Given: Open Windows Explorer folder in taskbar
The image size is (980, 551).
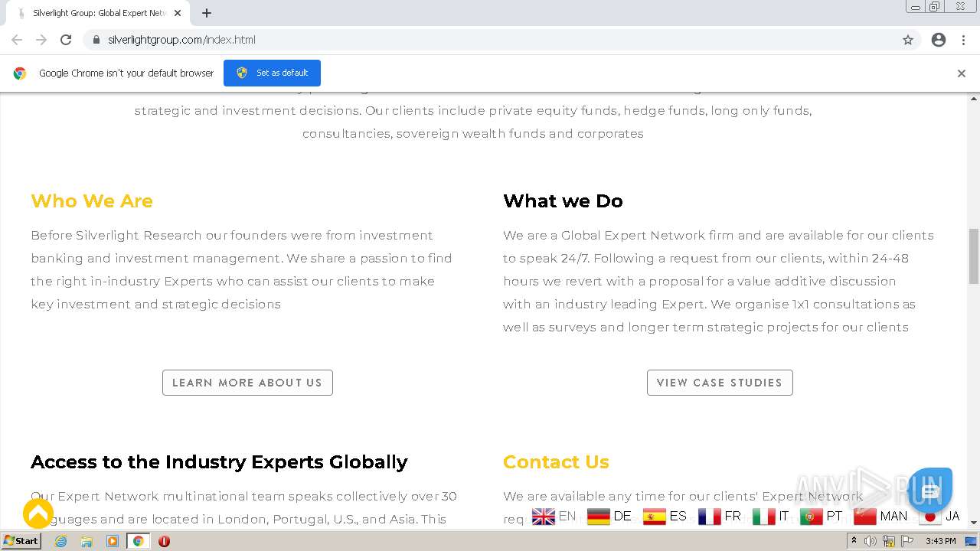Looking at the screenshot, I should coord(87,541).
